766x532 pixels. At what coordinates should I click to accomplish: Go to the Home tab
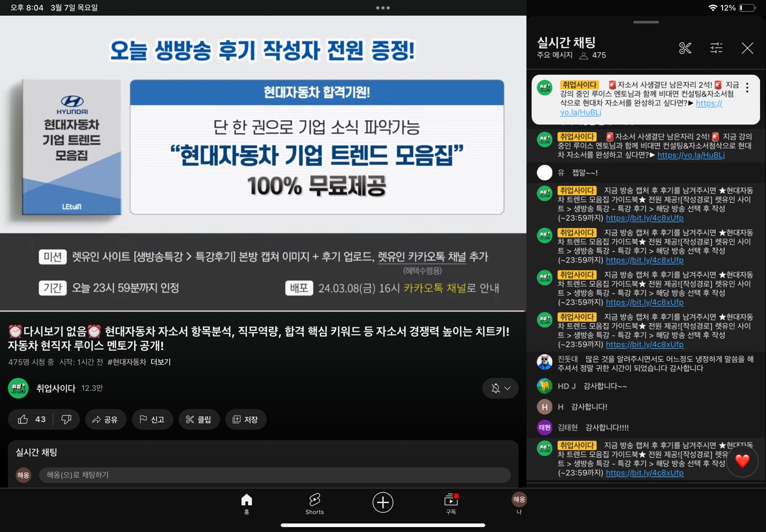click(246, 503)
